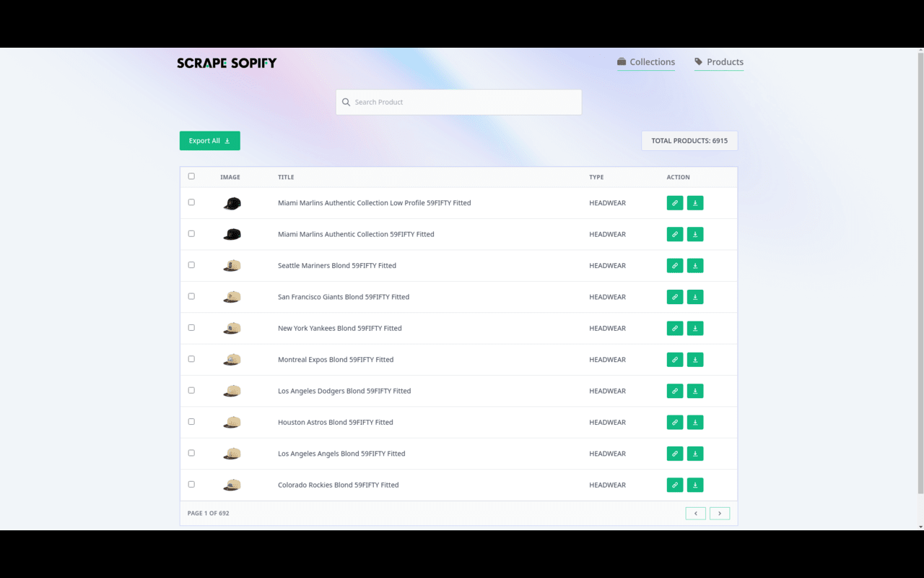Click the "PAGE 1 OF 692" text
The height and width of the screenshot is (578, 924).
(x=209, y=514)
